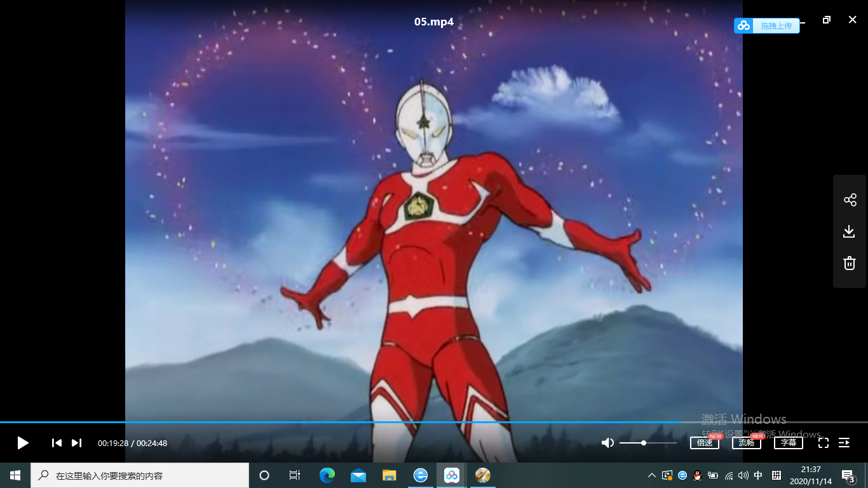Image resolution: width=868 pixels, height=488 pixels.
Task: Open the Mail app on taskbar
Action: click(x=358, y=475)
